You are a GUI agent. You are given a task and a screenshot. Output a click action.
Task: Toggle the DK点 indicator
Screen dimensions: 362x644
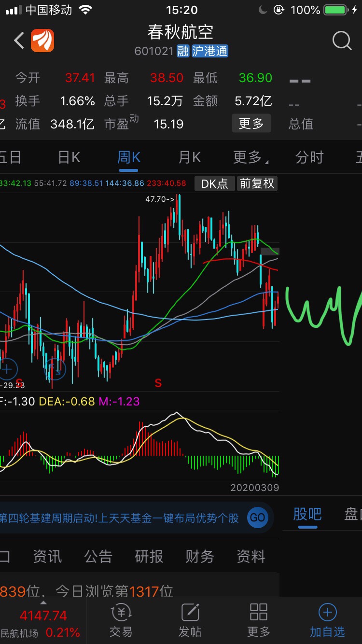point(215,183)
